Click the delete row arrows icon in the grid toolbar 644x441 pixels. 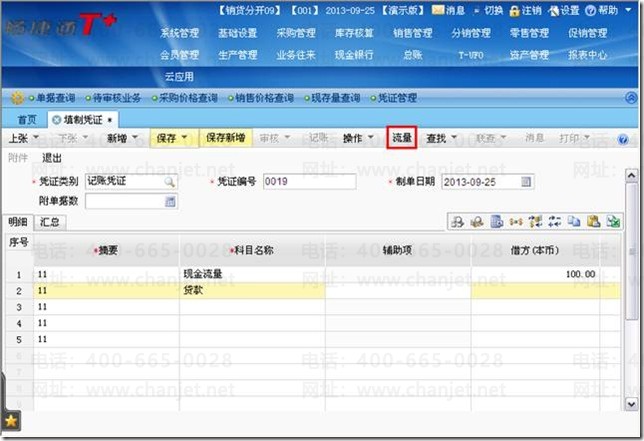(x=554, y=222)
